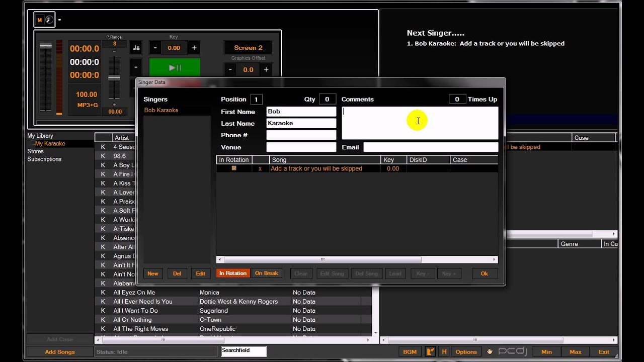Click the Edit singer button

[201, 274]
